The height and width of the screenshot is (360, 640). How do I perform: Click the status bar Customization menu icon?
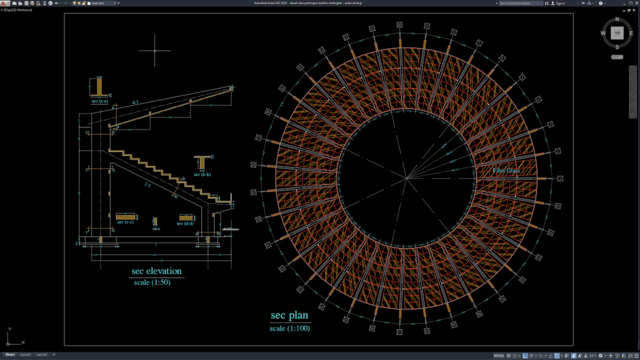pyautogui.click(x=636, y=356)
